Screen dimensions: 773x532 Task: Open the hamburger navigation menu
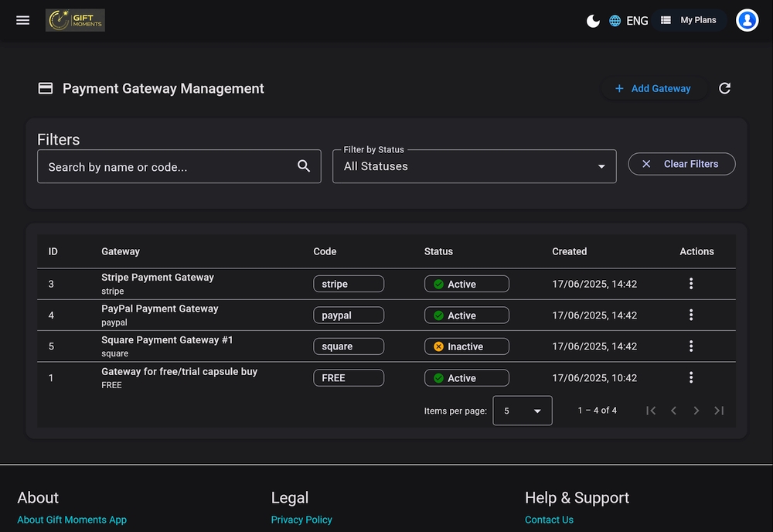click(23, 20)
